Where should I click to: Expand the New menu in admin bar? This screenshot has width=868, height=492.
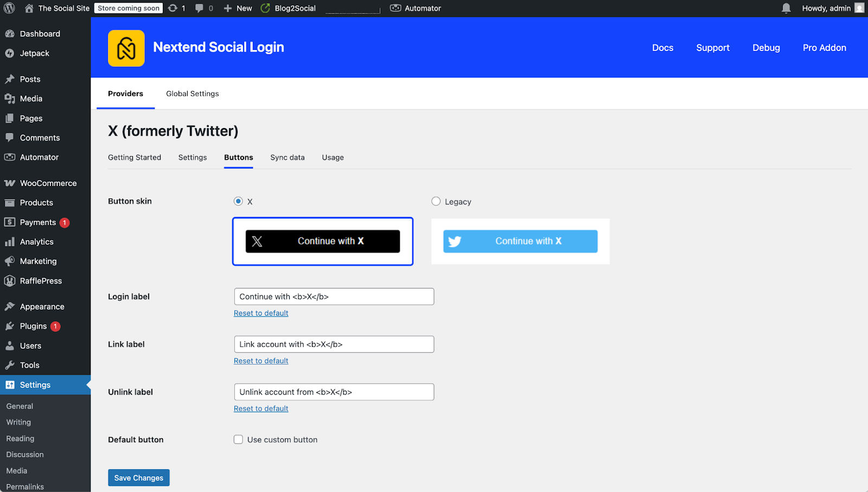click(237, 8)
